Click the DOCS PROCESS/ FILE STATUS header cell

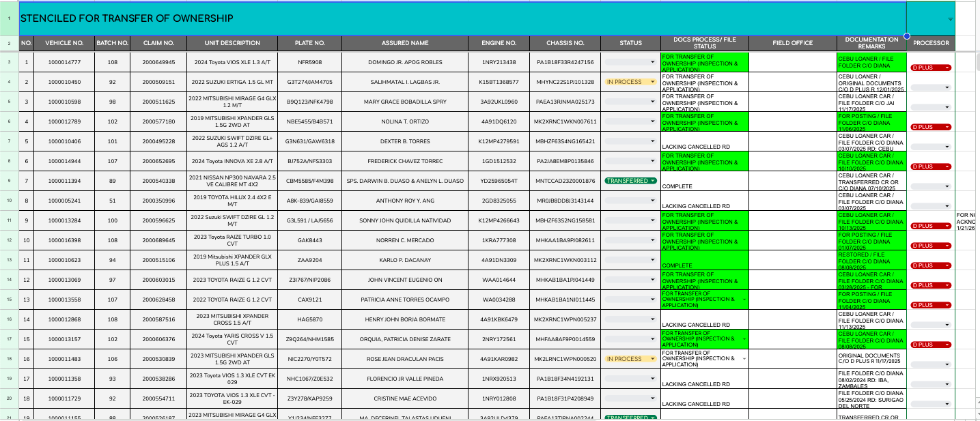click(705, 43)
